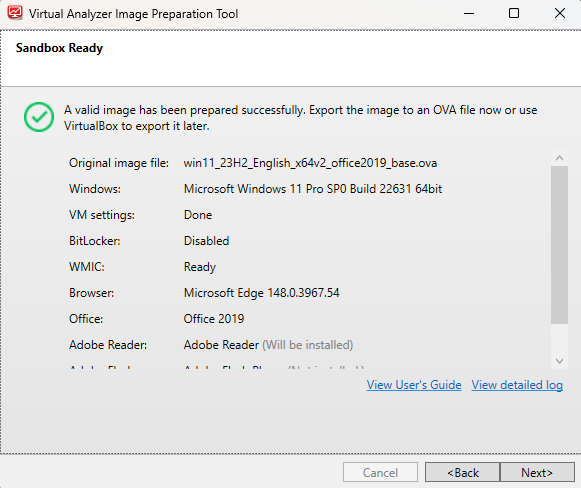Click the Office 2019 value
Screen dimensions: 581x488
point(214,319)
